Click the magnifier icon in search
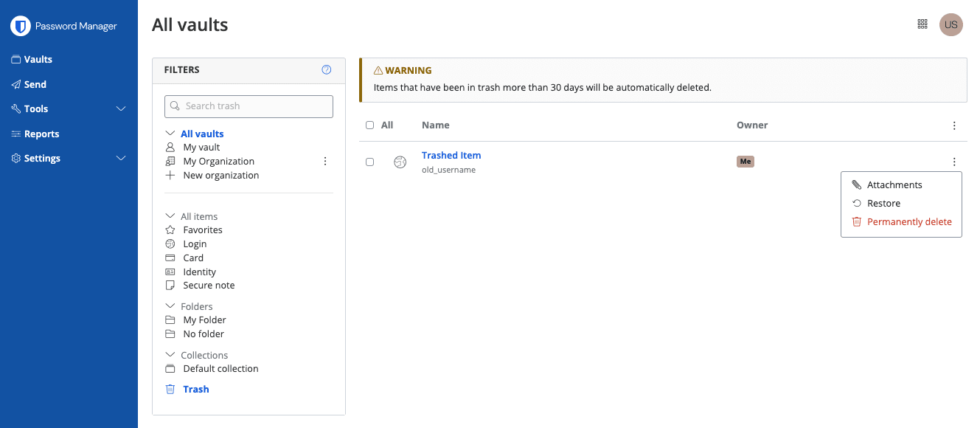 click(175, 106)
